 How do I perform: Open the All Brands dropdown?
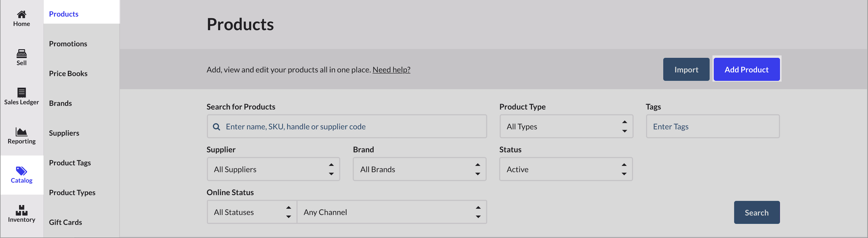pos(419,169)
